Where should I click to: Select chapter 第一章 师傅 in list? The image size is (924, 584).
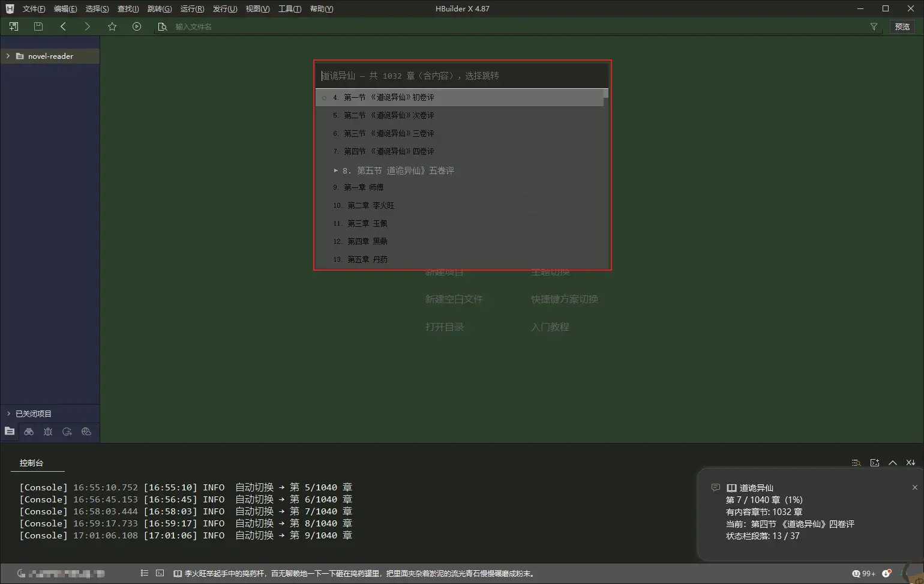pyautogui.click(x=364, y=187)
